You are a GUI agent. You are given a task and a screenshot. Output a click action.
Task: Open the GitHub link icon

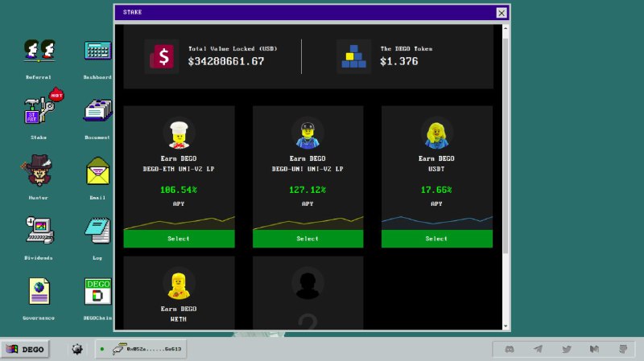tap(623, 349)
